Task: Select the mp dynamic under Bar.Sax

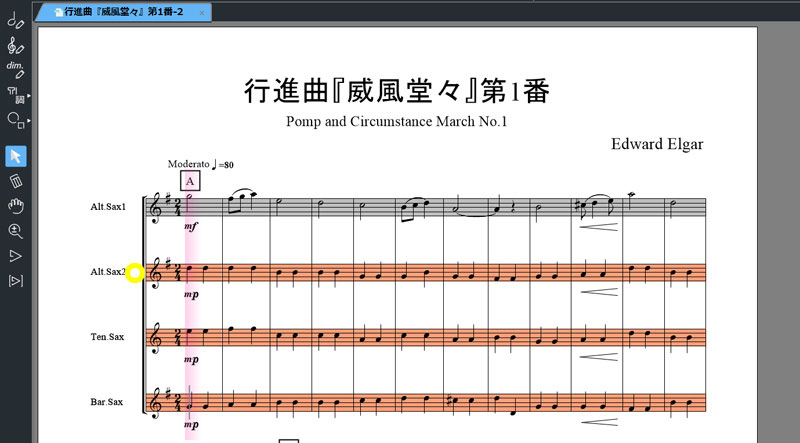Action: click(x=191, y=425)
